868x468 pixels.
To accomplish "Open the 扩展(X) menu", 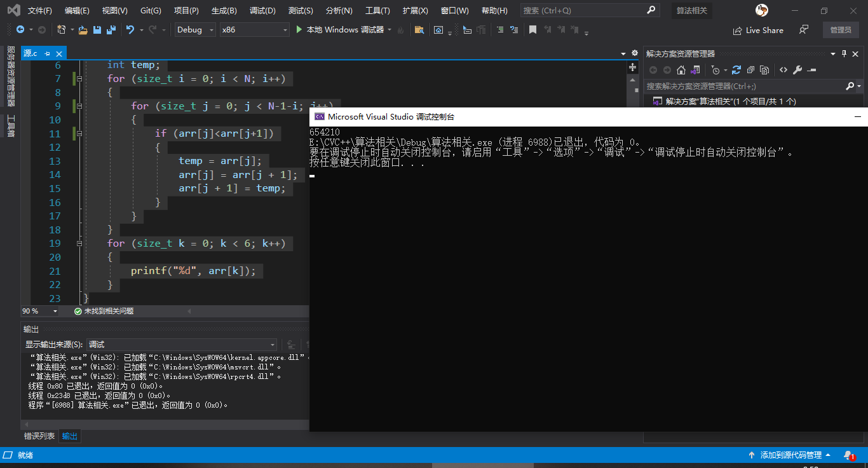I will [x=415, y=11].
